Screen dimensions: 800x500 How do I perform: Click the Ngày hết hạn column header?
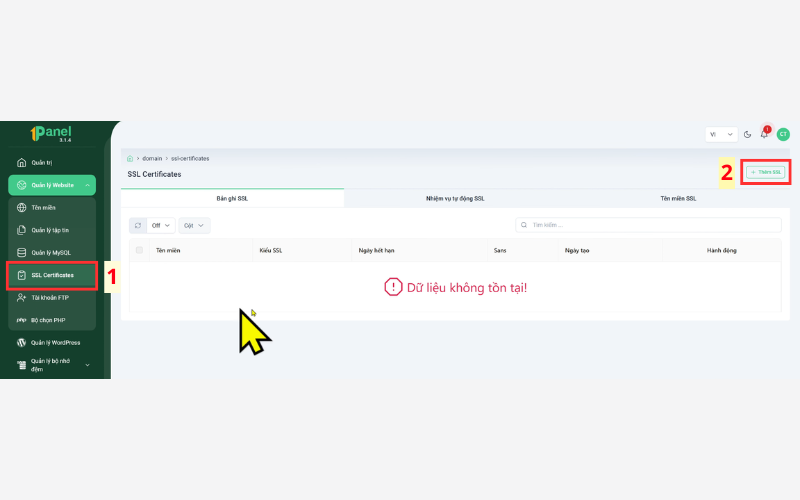(377, 251)
